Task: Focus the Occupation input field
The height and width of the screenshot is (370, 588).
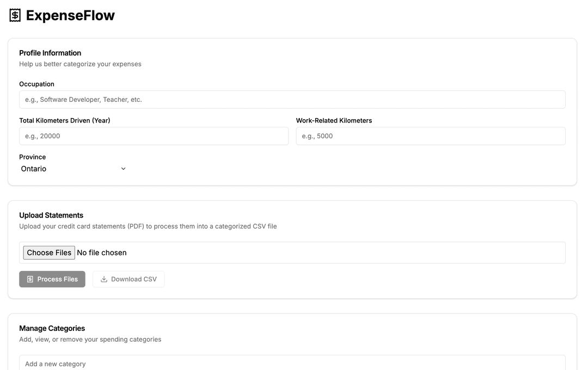Action: coord(292,100)
